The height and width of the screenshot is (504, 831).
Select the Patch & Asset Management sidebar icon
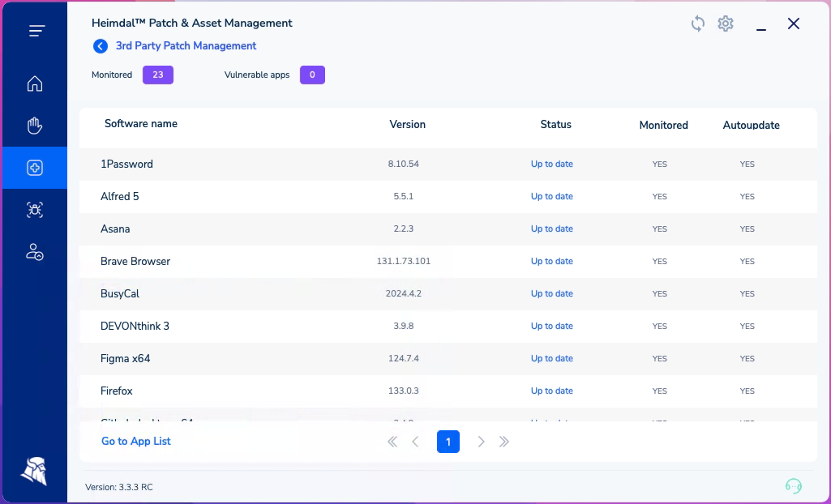35,168
